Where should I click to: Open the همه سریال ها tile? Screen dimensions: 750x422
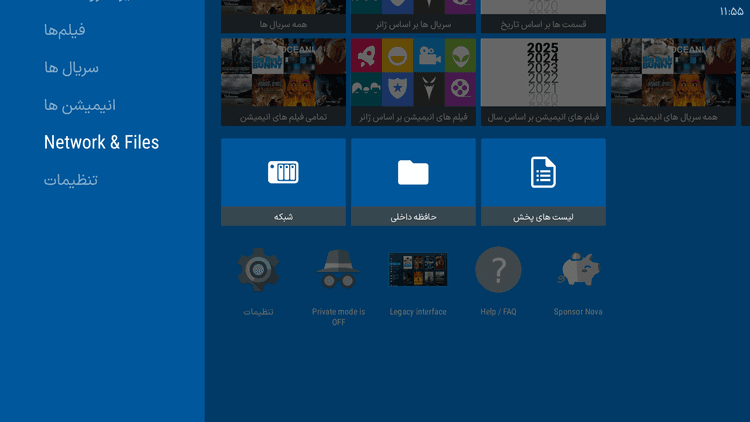point(283,16)
